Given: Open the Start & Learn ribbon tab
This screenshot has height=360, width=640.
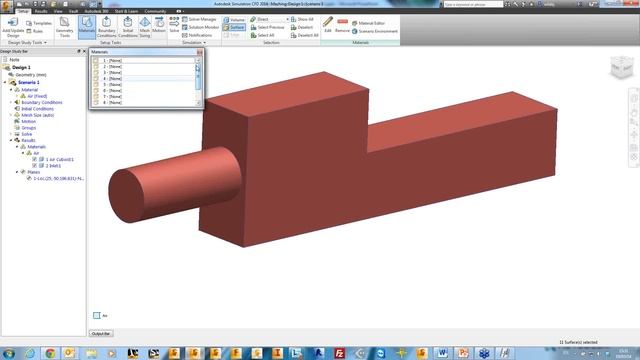Looking at the screenshot, I should (126, 11).
